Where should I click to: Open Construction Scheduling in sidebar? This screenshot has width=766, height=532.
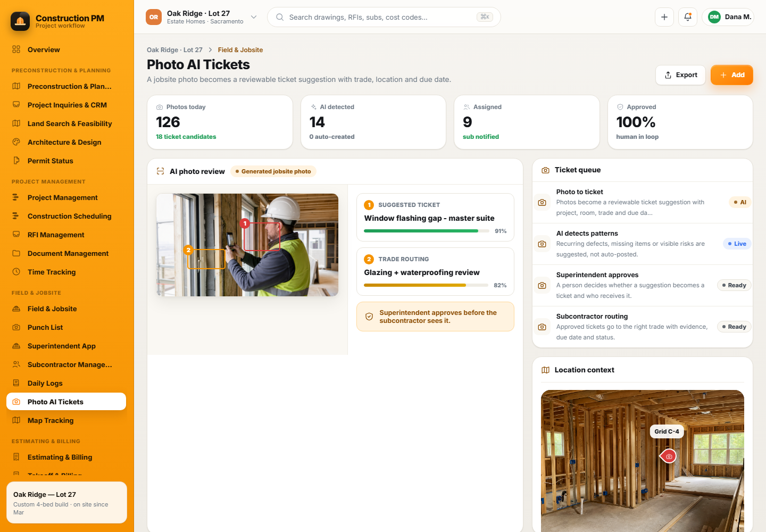click(66, 216)
